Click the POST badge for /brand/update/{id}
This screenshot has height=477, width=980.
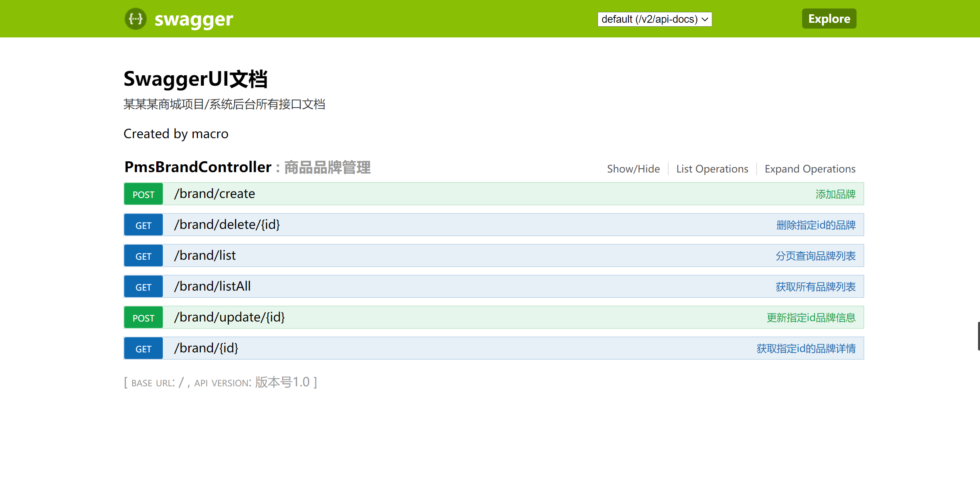[x=143, y=318]
